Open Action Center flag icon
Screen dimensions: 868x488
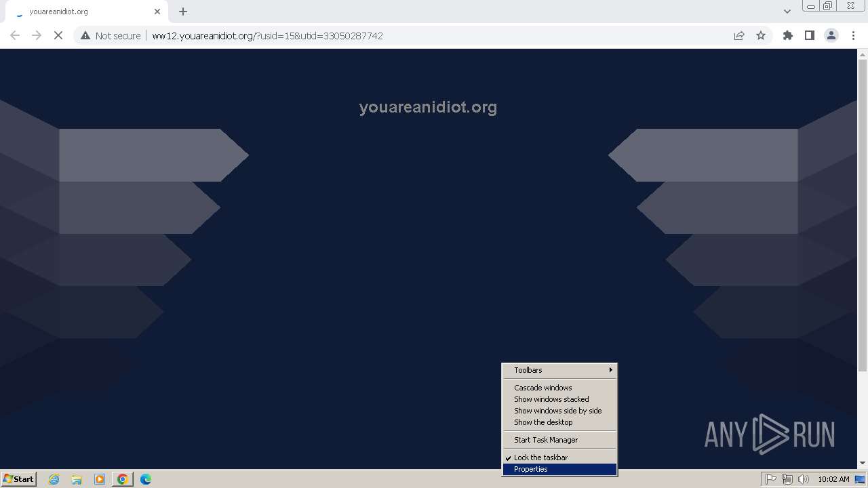[x=771, y=479]
